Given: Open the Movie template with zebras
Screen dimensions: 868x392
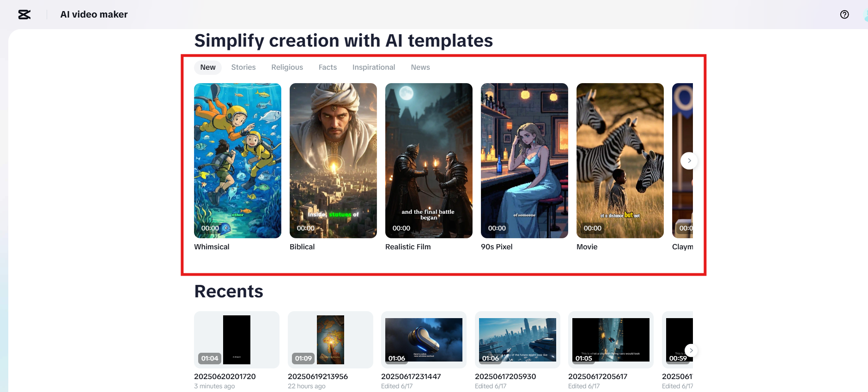Looking at the screenshot, I should click(x=620, y=161).
